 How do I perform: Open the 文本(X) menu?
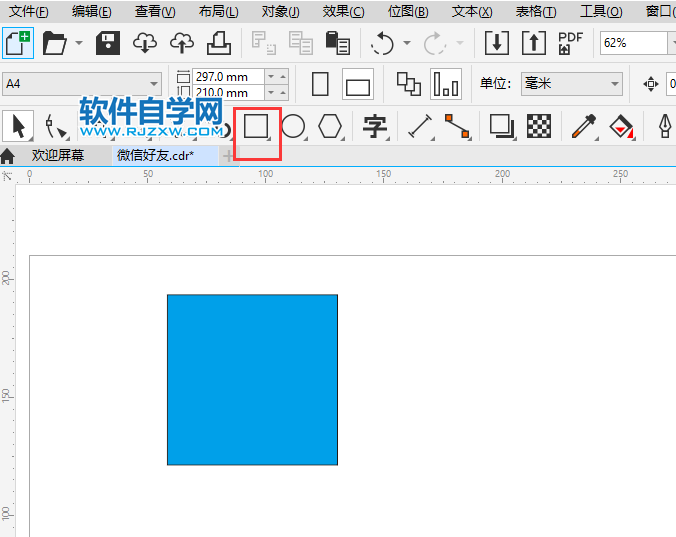tap(472, 11)
